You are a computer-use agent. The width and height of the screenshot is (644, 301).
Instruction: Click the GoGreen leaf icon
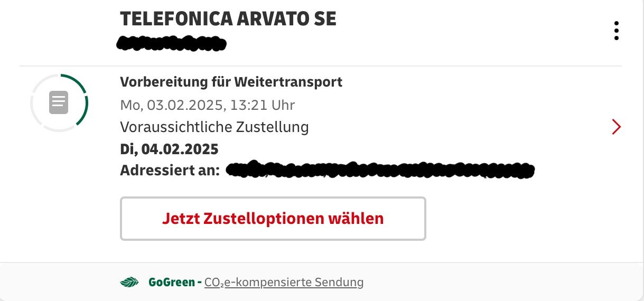click(129, 283)
